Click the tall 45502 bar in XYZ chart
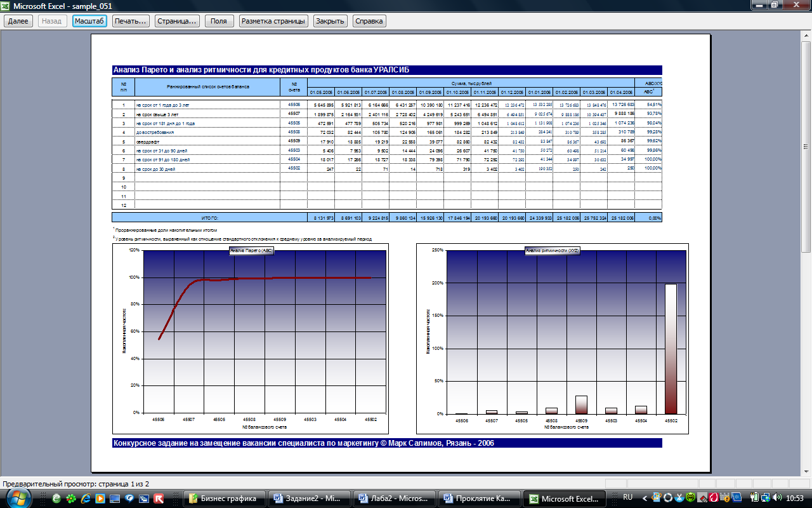This screenshot has width=812, height=508. pyautogui.click(x=671, y=349)
